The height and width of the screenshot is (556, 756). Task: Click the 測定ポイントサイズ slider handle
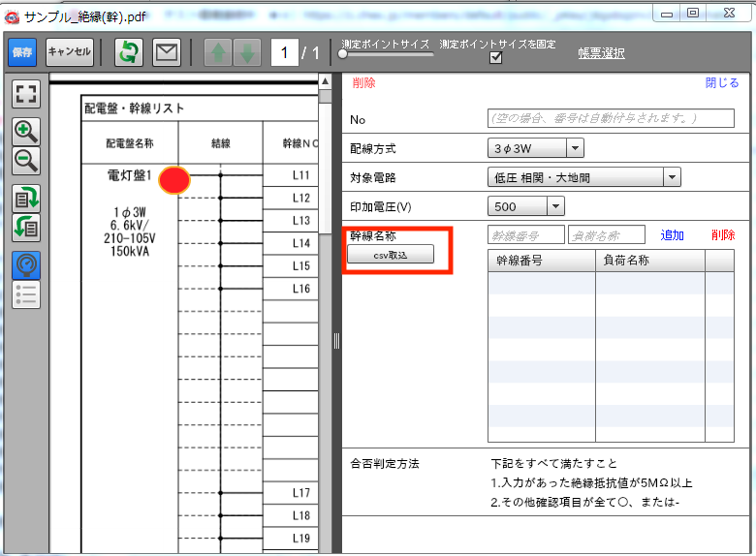point(342,54)
